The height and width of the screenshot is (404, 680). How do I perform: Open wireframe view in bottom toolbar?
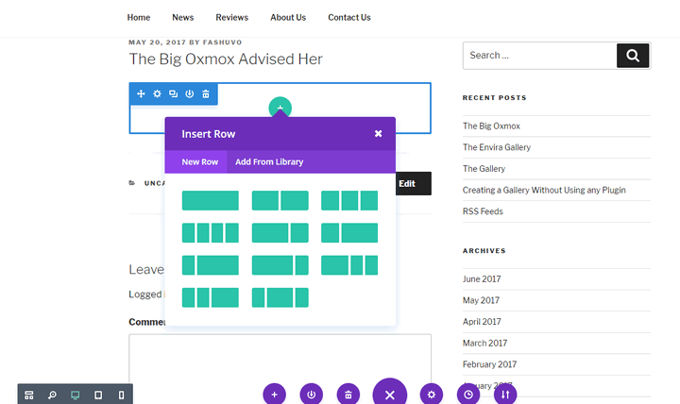click(29, 395)
